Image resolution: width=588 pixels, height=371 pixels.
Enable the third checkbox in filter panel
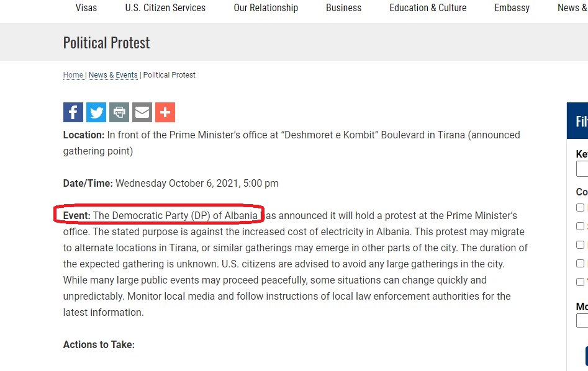(580, 245)
